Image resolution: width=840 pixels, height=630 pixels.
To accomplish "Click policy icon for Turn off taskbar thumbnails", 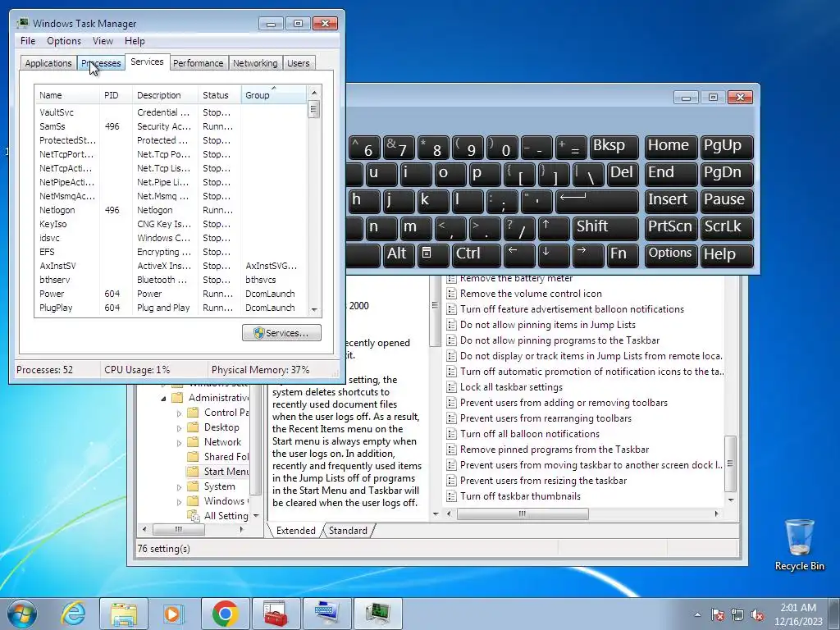I will coord(452,496).
